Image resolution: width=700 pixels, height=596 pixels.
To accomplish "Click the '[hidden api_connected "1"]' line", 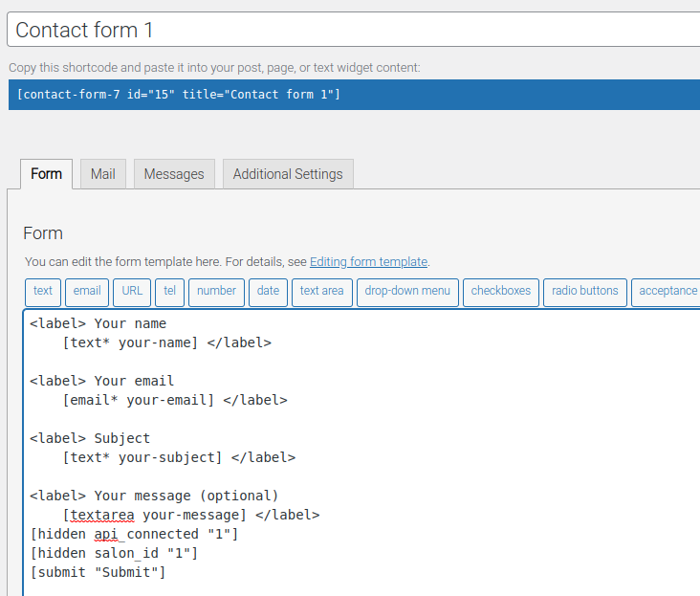I will pyautogui.click(x=135, y=535).
